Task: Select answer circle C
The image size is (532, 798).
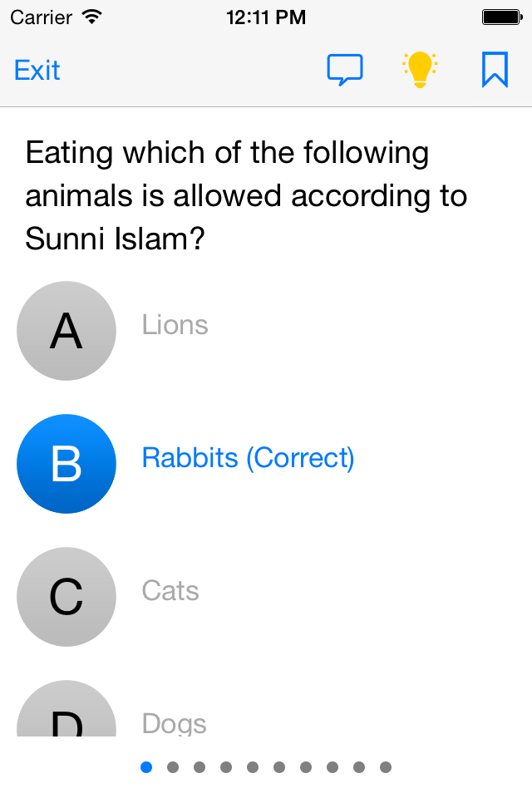Action: point(66,597)
